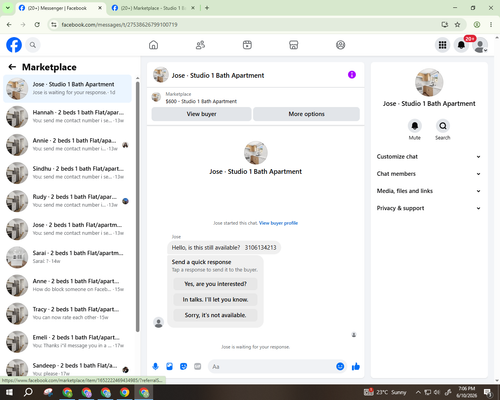Click View buyer button

(x=201, y=114)
